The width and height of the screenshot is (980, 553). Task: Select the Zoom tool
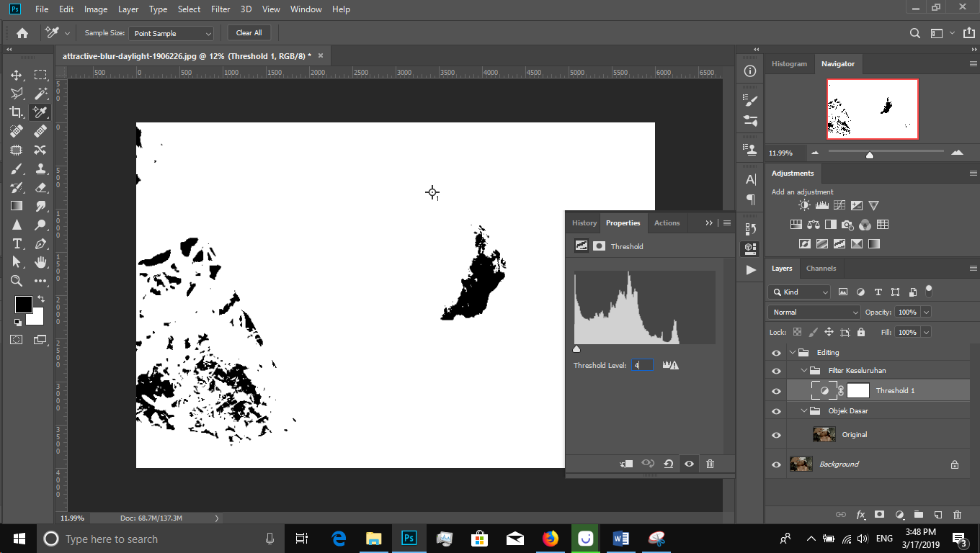pos(16,281)
